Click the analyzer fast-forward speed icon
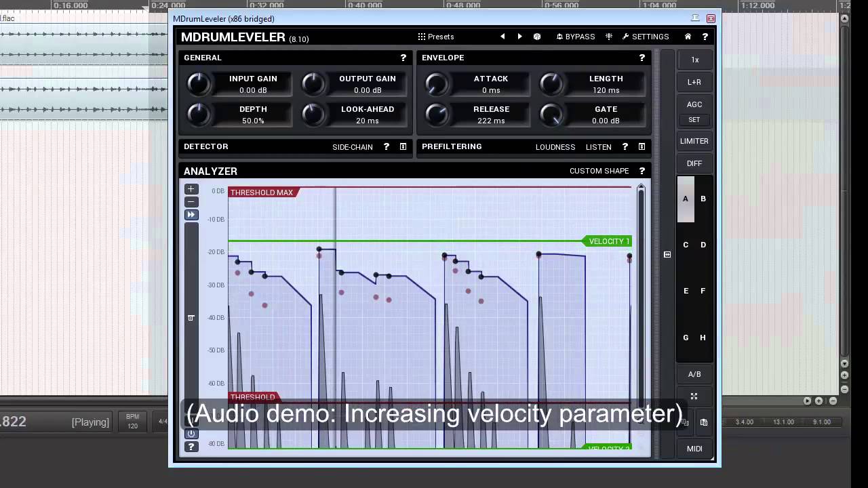The image size is (868, 488). [x=191, y=215]
